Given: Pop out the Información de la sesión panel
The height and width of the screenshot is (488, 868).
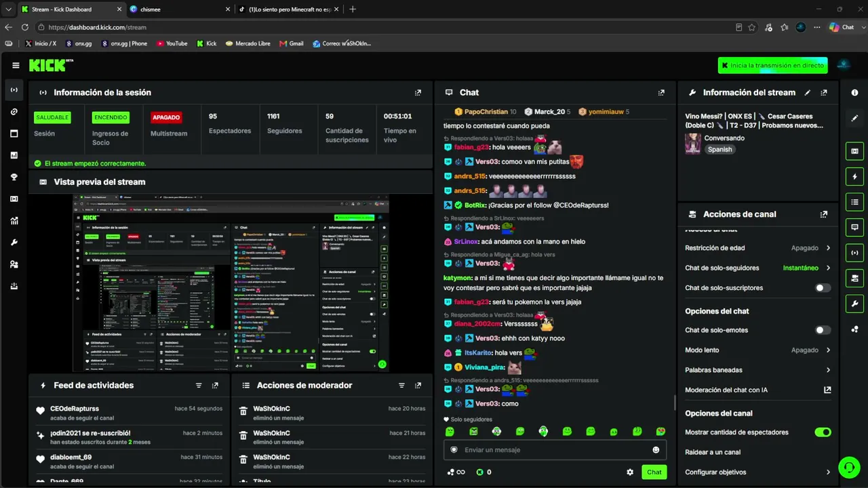Looking at the screenshot, I should 418,92.
